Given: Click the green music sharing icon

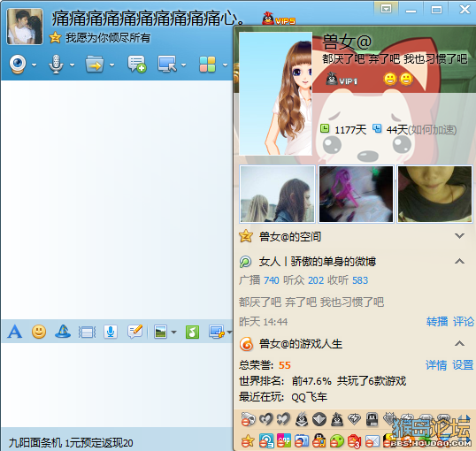Looking at the screenshot, I should pos(193,332).
